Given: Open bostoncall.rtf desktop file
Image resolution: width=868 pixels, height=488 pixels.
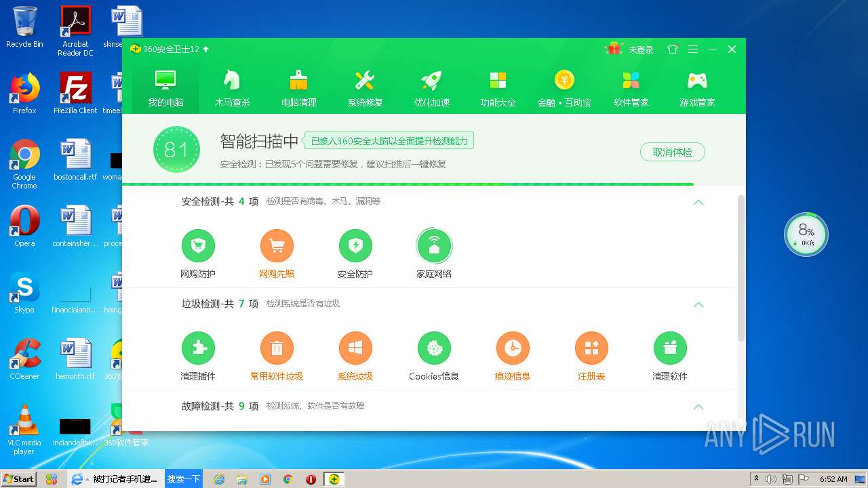Looking at the screenshot, I should tap(75, 160).
